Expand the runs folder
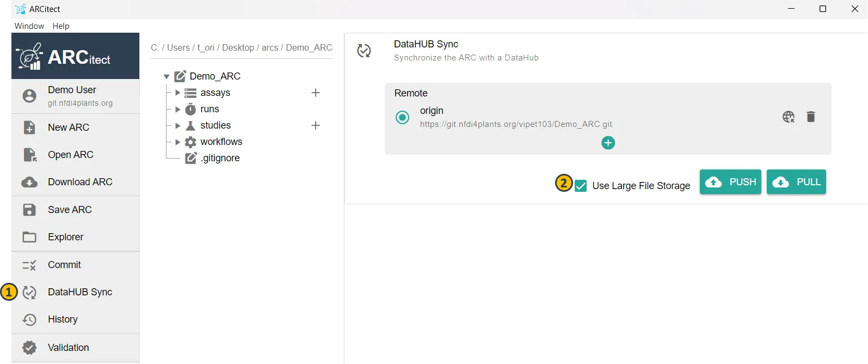The height and width of the screenshot is (364, 868). pyautogui.click(x=177, y=110)
